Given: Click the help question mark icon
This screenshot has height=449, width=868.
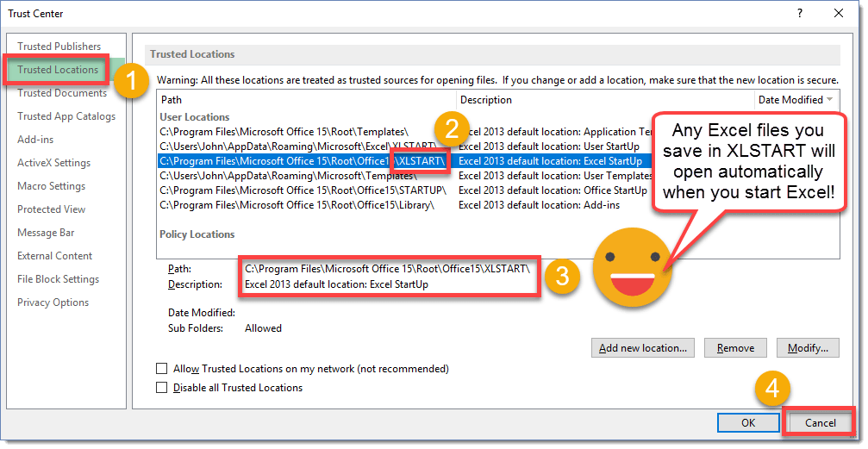Looking at the screenshot, I should [x=800, y=13].
